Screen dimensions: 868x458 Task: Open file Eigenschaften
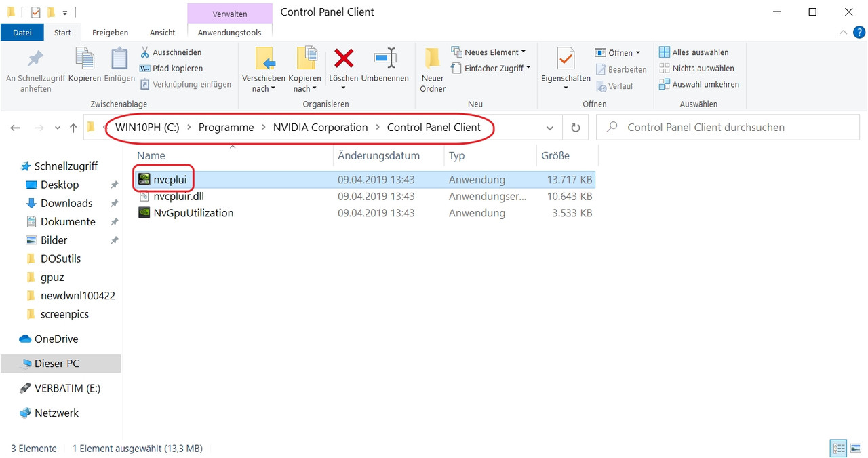(x=566, y=69)
